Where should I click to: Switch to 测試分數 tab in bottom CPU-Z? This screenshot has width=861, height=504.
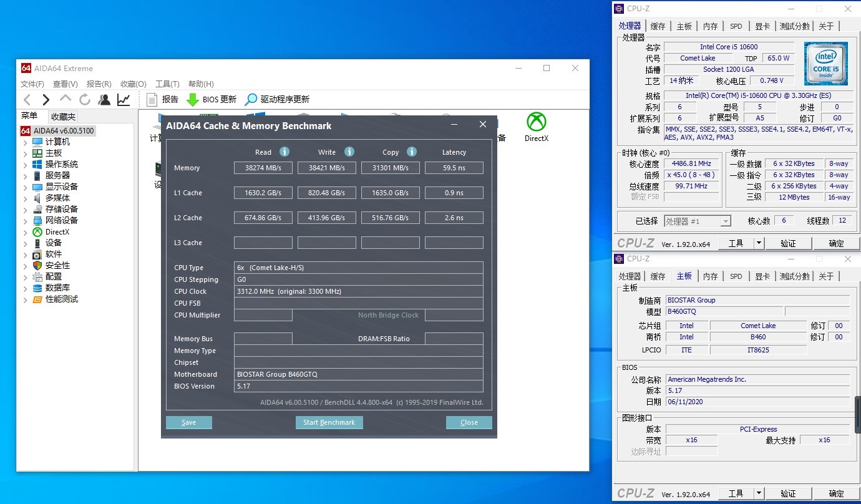pos(794,276)
